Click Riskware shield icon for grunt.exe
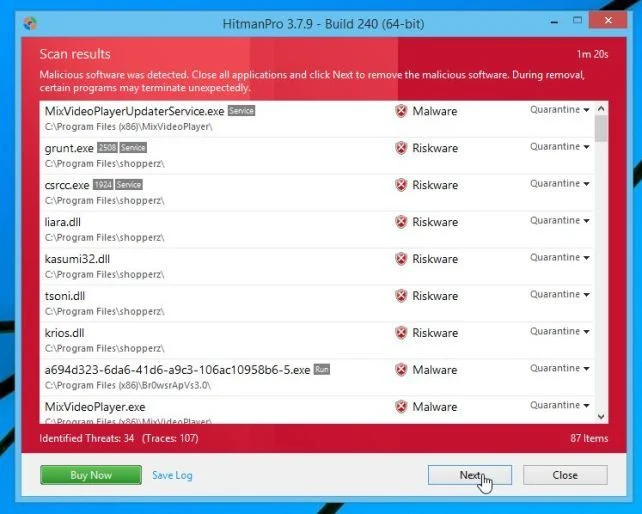 click(x=401, y=148)
